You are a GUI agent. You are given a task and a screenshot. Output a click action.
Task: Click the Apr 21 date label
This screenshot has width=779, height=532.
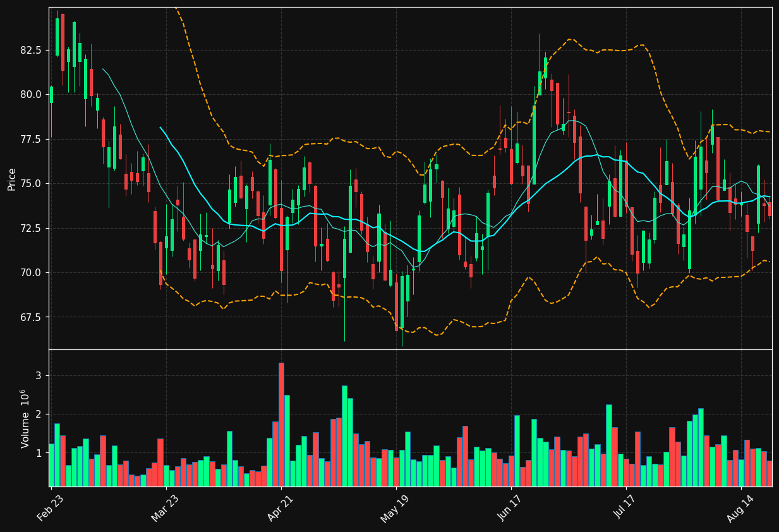pos(281,509)
